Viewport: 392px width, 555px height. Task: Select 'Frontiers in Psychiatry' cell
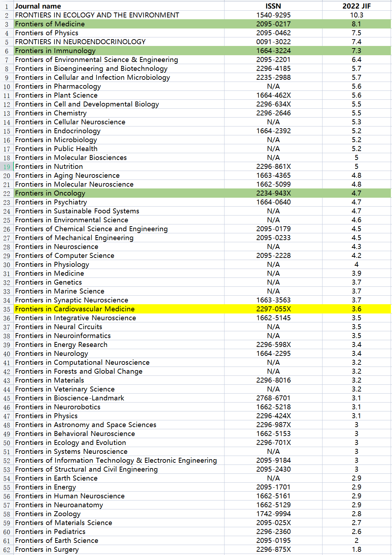click(119, 202)
